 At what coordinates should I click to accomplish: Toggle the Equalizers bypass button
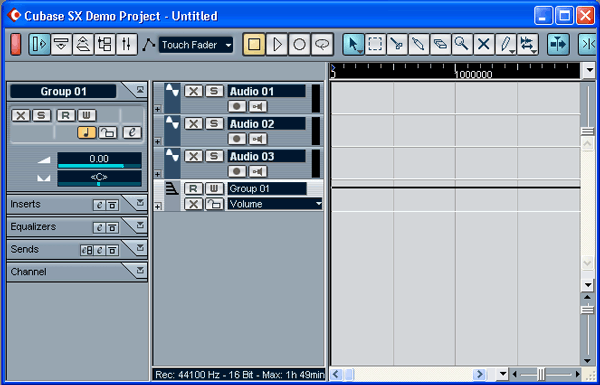(112, 228)
